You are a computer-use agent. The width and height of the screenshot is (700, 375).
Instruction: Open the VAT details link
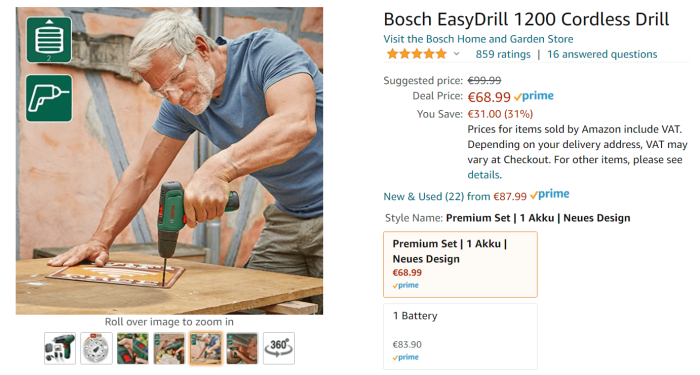(483, 175)
